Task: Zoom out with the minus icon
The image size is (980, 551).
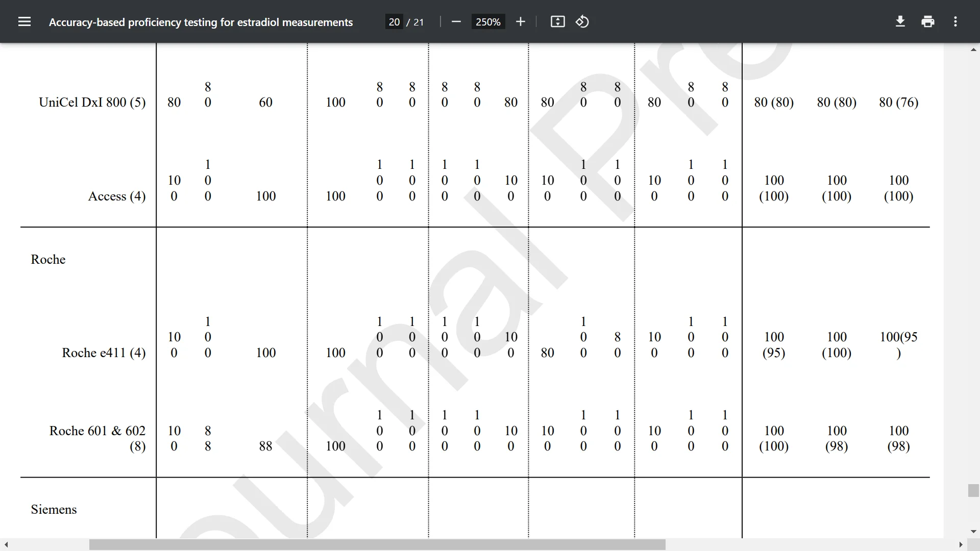Action: point(456,21)
